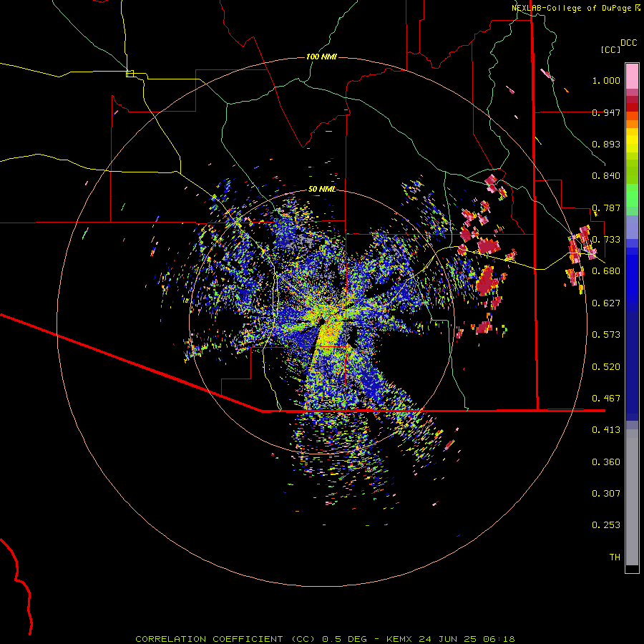Screen dimensions: 644x644
Task: Select the 0.787 scale value
Action: (606, 208)
